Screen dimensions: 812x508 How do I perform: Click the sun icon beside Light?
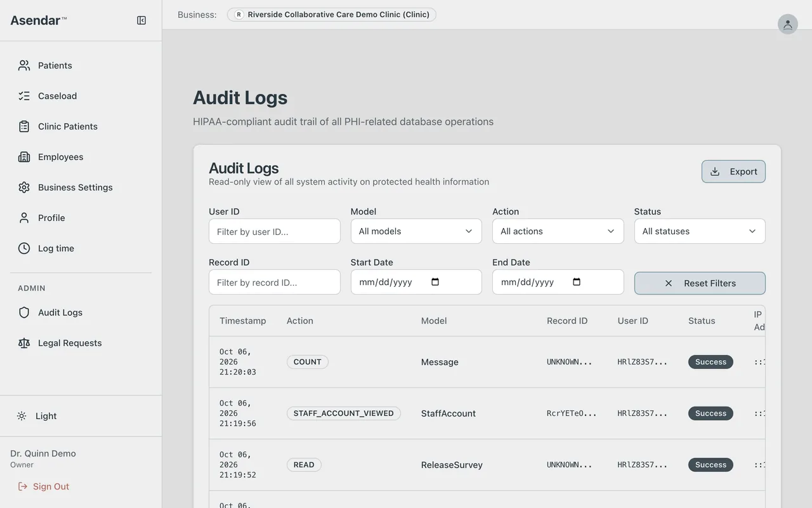[22, 416]
